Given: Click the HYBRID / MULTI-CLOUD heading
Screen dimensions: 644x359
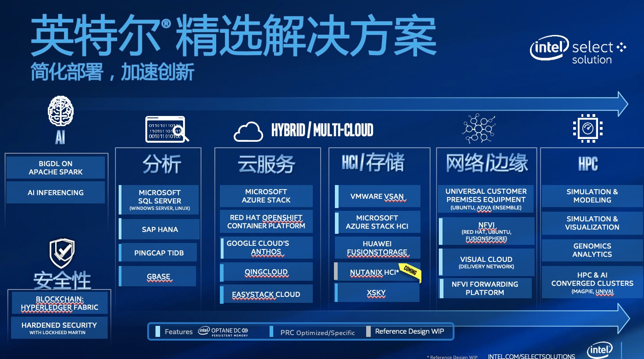Looking at the screenshot, I should click(322, 131).
